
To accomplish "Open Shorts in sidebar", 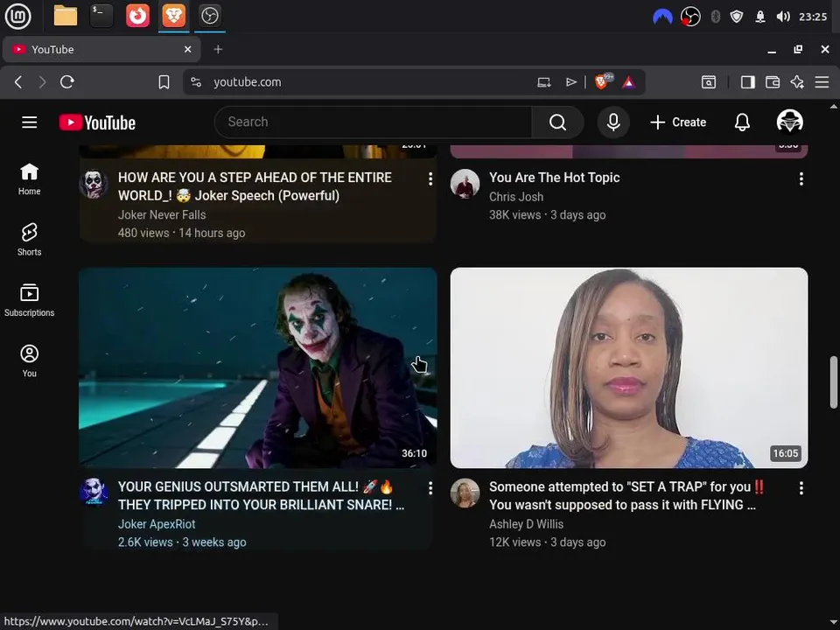I will (x=30, y=240).
